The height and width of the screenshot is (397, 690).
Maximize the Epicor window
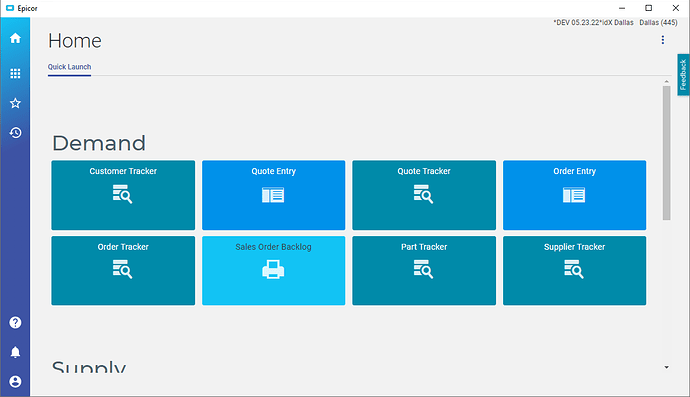click(649, 8)
